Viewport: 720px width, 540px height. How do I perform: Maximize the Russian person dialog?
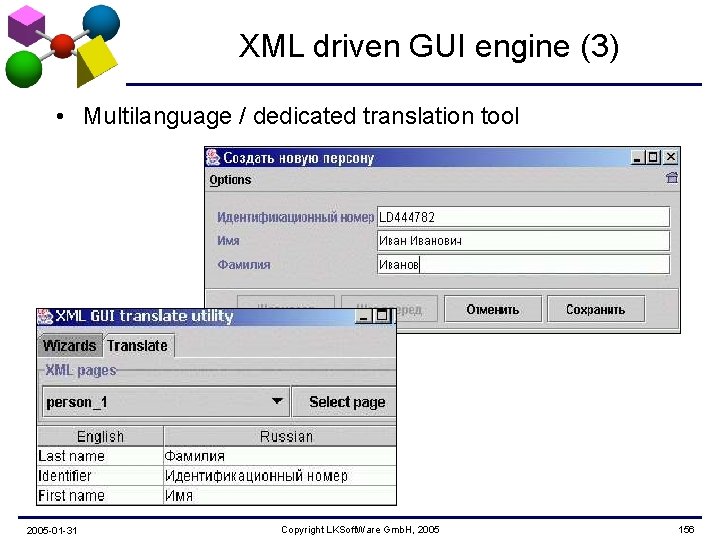pos(653,158)
